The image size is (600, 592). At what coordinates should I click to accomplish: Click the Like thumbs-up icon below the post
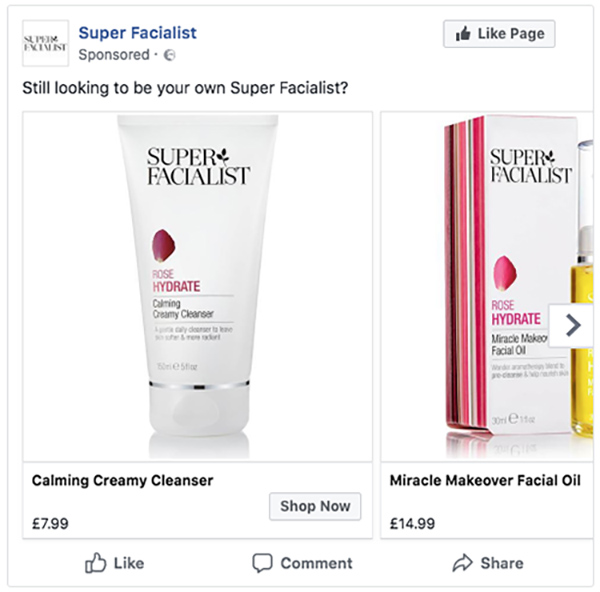coord(96,563)
